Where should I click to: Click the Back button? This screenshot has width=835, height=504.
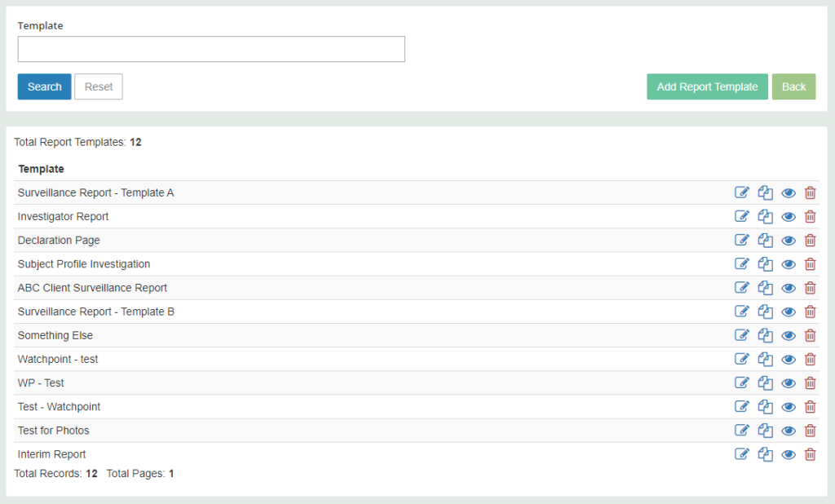[793, 86]
